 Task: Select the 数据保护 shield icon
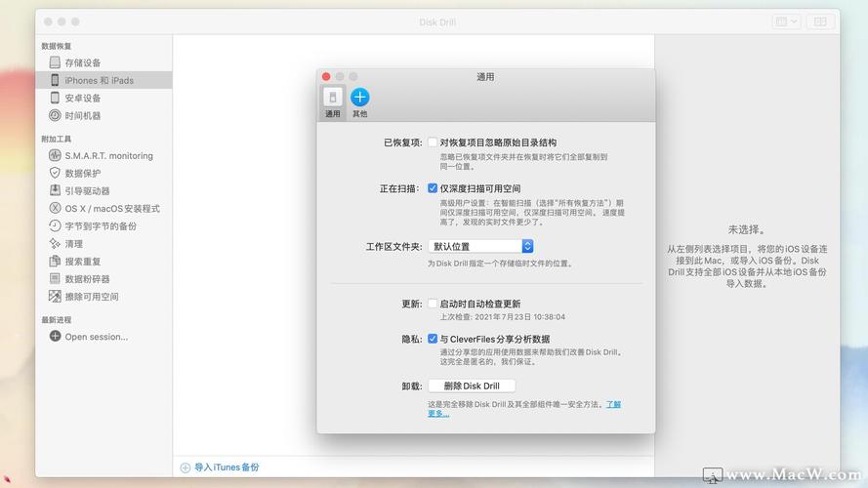tap(55, 173)
